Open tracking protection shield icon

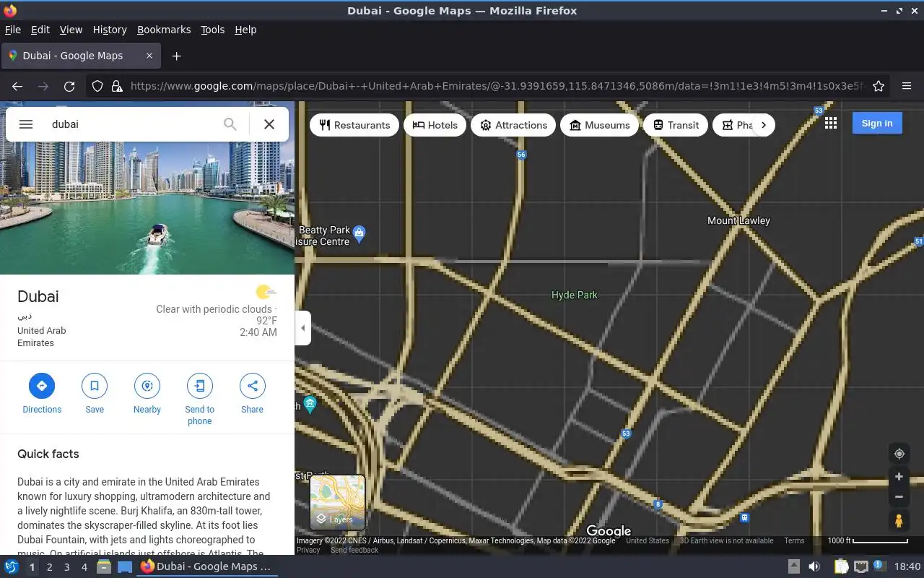coord(97,86)
